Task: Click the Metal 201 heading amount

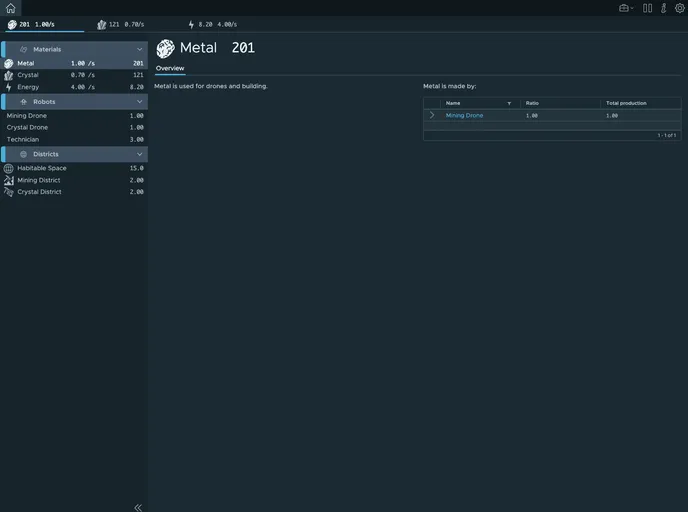Action: pyautogui.click(x=243, y=48)
